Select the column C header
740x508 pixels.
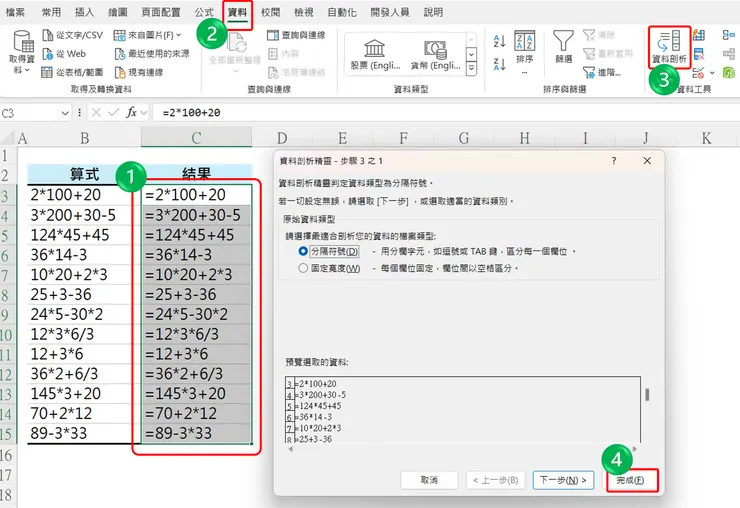[x=196, y=138]
